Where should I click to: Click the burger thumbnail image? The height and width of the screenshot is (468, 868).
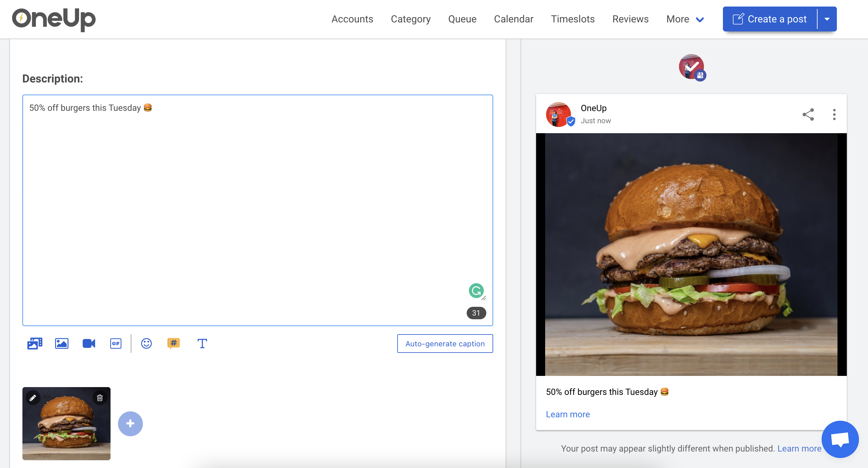(66, 423)
